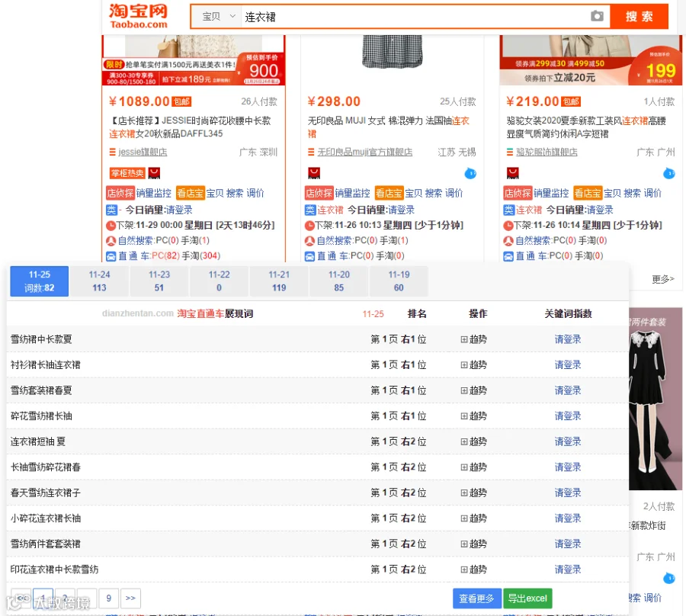Click the blue Wangwang chat icon for MUJI

click(470, 173)
